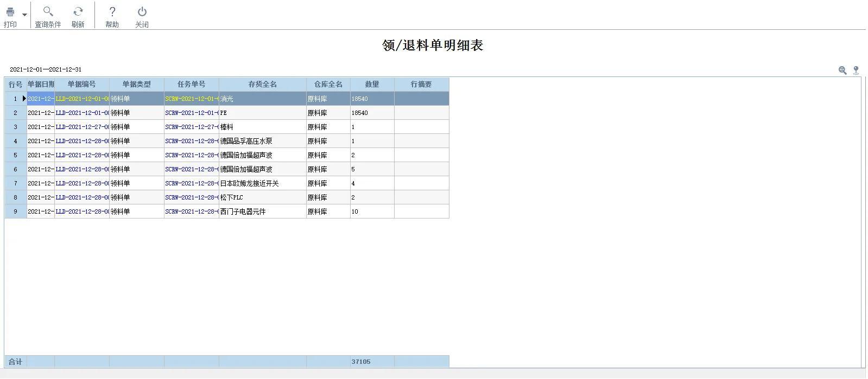The image size is (868, 379).
Task: Click quantity 10 in 西门子电器元件 row
Action: click(372, 211)
